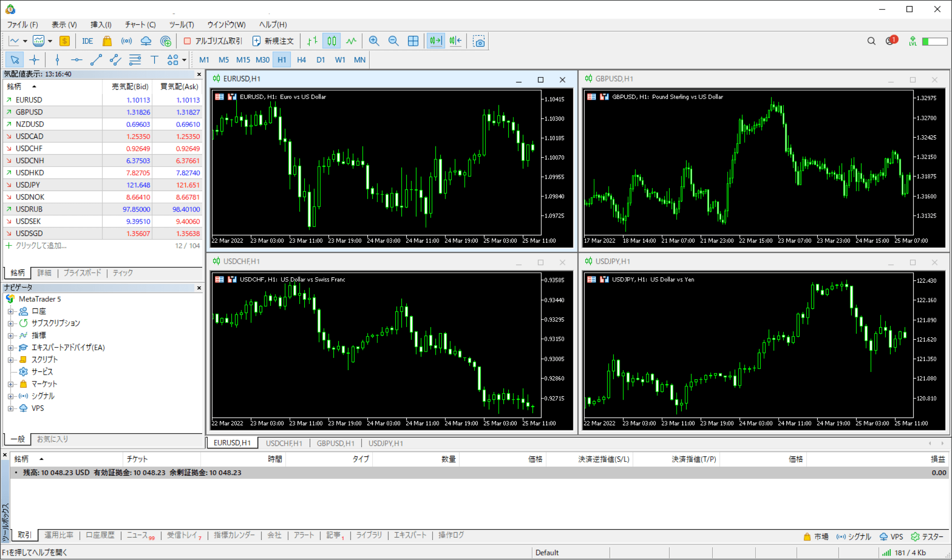952x560 pixels.
Task: Toggle candlestick chart mode on toolbar
Action: click(332, 41)
